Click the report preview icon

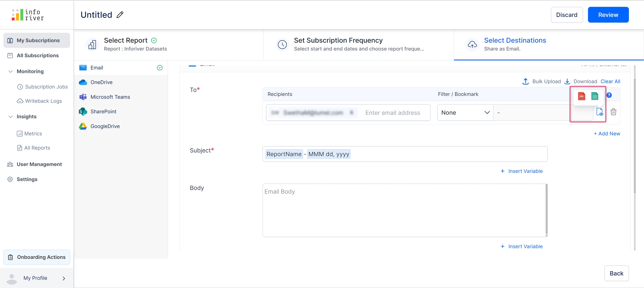click(600, 112)
